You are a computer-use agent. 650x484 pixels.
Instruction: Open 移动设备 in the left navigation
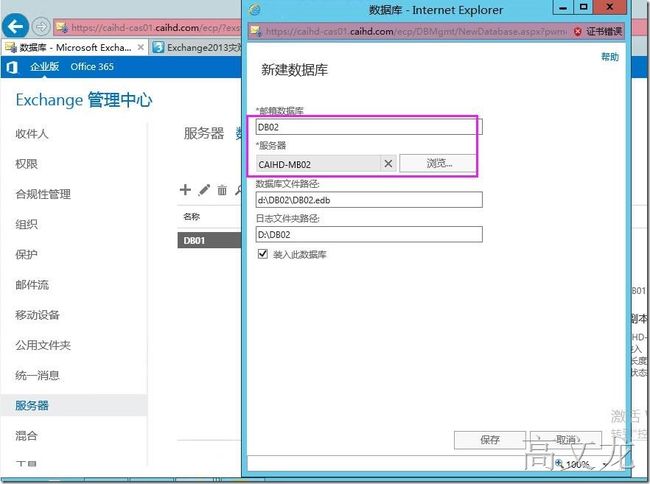click(x=37, y=315)
